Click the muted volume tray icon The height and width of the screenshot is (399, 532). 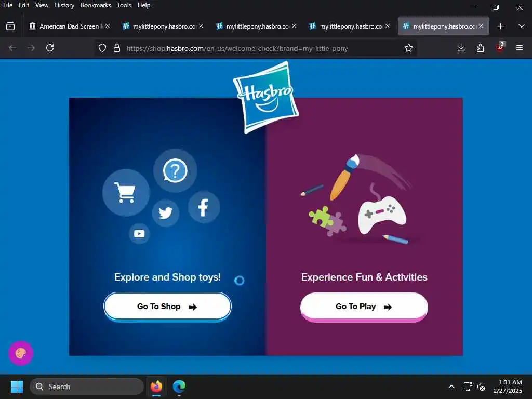(x=481, y=387)
